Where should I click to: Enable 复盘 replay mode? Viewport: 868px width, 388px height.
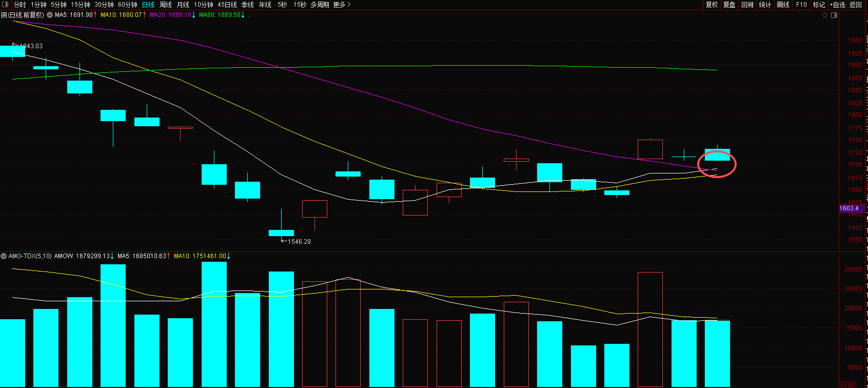729,5
